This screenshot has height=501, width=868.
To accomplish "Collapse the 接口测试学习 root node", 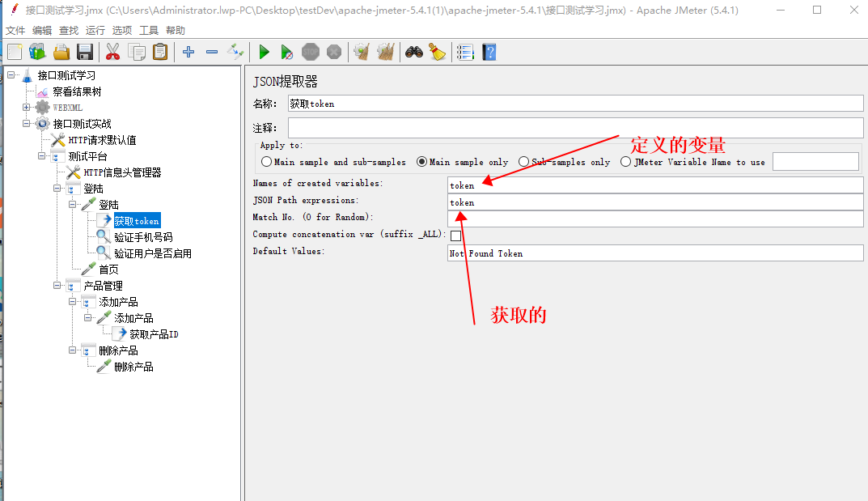I will point(11,74).
